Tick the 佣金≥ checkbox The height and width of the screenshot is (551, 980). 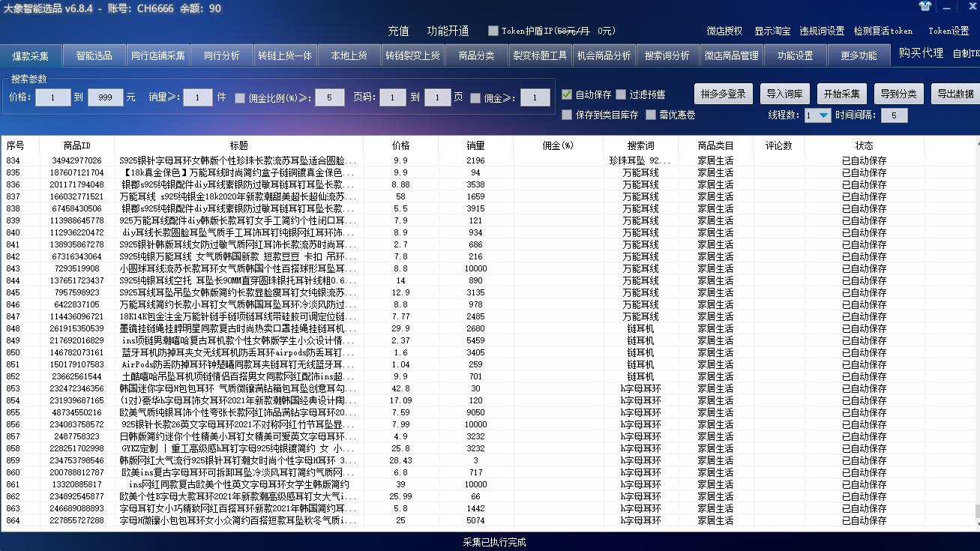point(475,97)
